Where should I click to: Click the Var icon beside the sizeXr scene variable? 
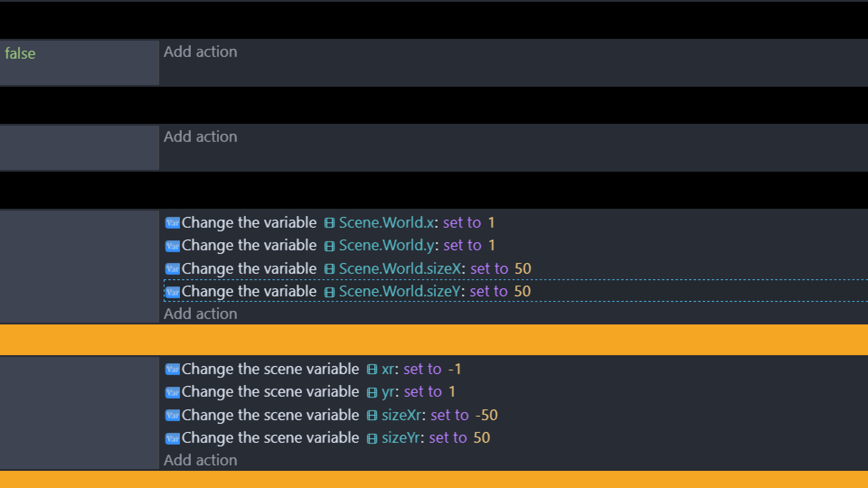pos(172,415)
